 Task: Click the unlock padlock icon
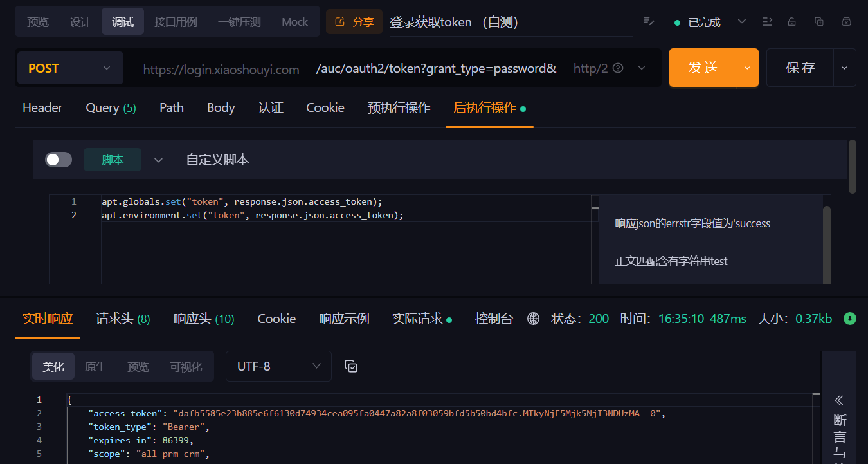coord(792,21)
